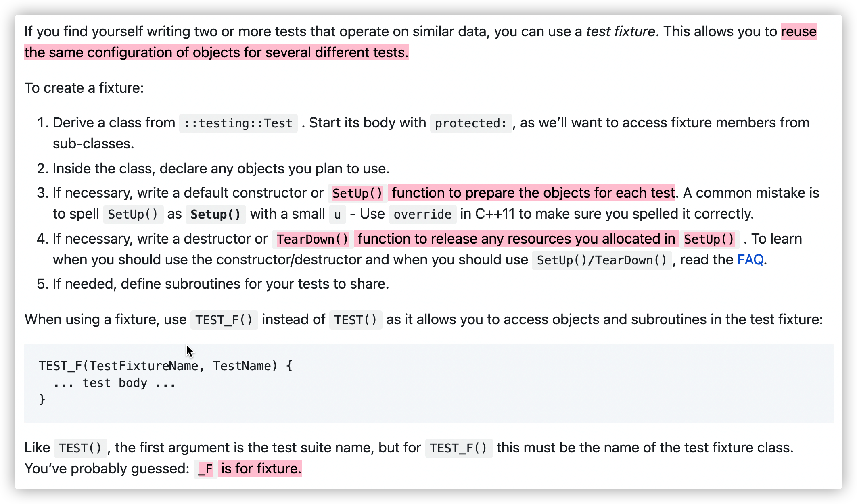Click the override keyword code snippet
Screen dimensions: 857x504
tap(422, 215)
